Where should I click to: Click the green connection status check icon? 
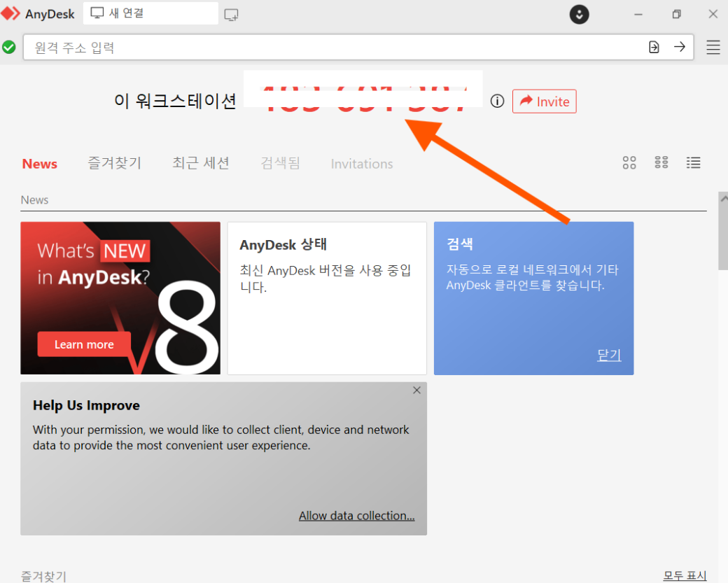click(x=9, y=47)
